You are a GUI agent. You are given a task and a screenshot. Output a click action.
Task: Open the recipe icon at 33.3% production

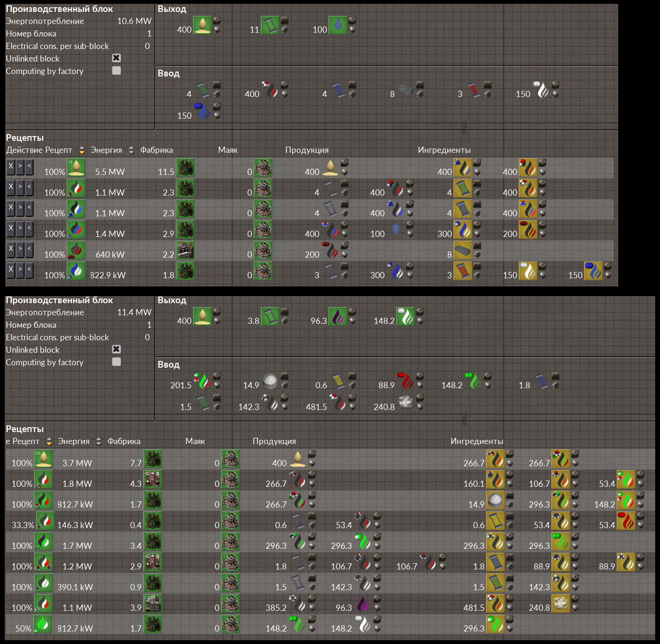[x=45, y=521]
